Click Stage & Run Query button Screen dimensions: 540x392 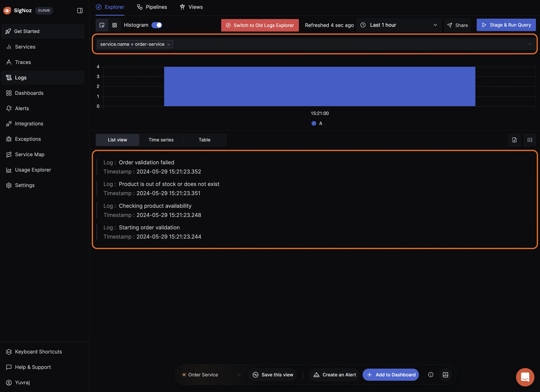point(506,25)
